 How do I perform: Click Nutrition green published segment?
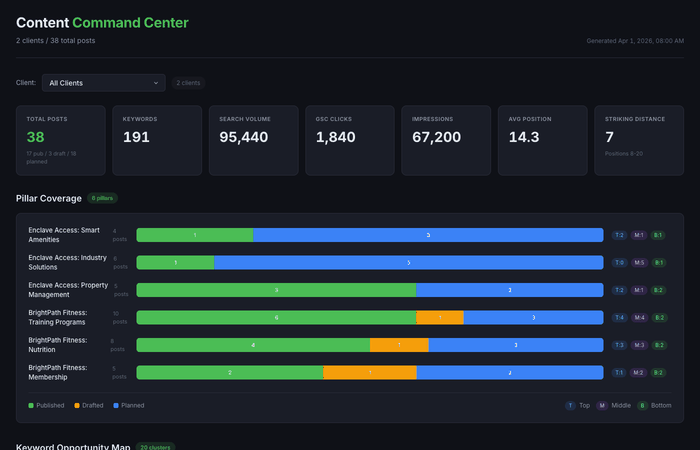[x=253, y=345]
